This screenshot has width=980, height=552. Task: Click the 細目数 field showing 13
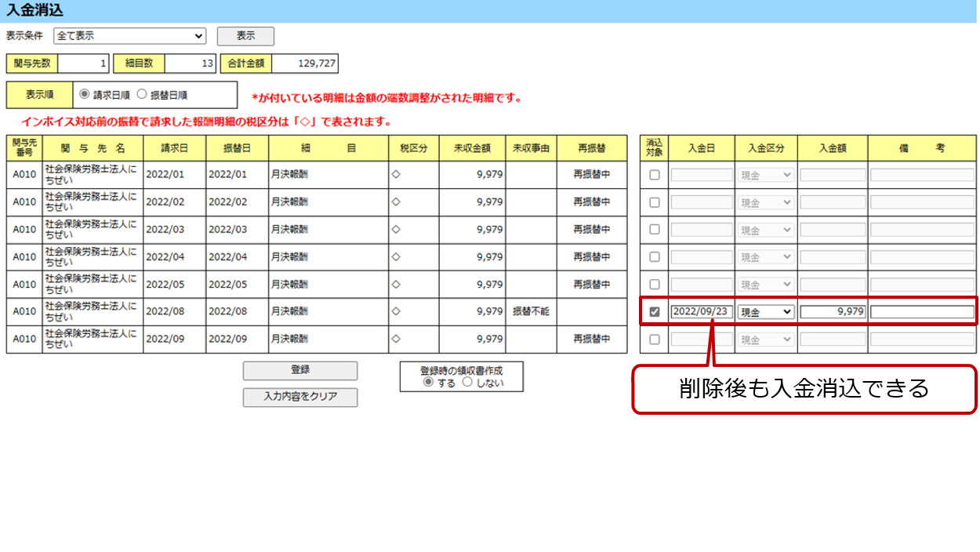click(x=191, y=64)
